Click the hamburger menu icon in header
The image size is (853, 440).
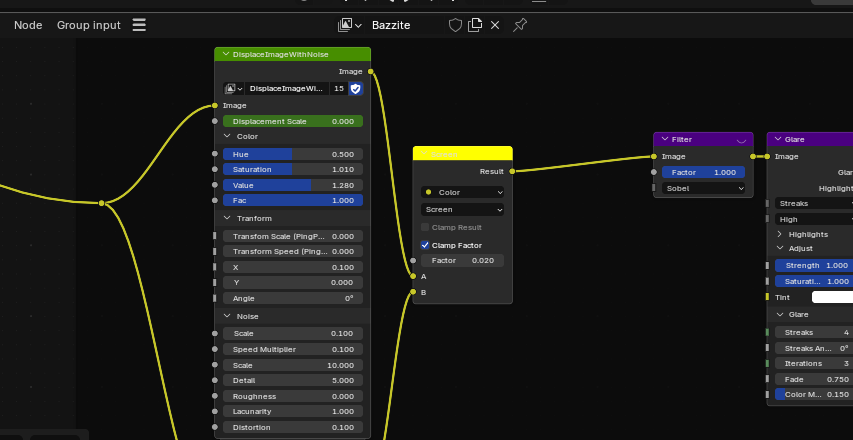coord(139,25)
